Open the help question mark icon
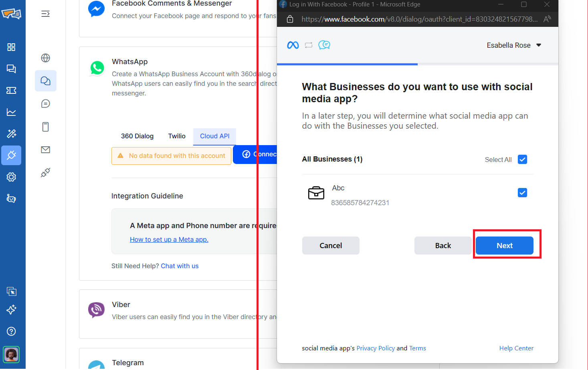This screenshot has width=588, height=370. (x=11, y=332)
